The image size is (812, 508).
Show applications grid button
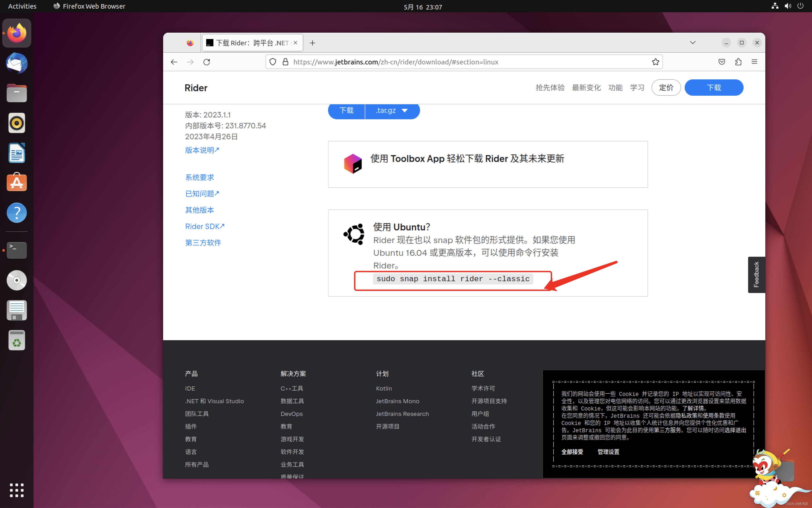click(17, 490)
